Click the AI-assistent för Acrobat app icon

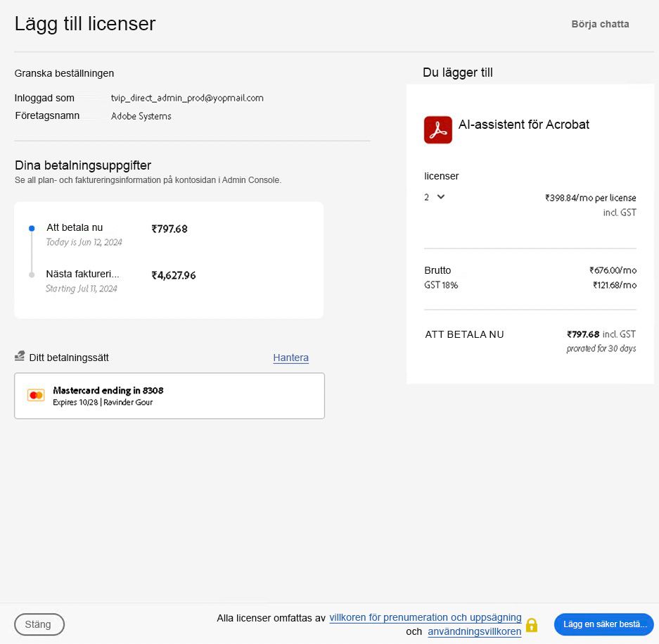(x=437, y=130)
